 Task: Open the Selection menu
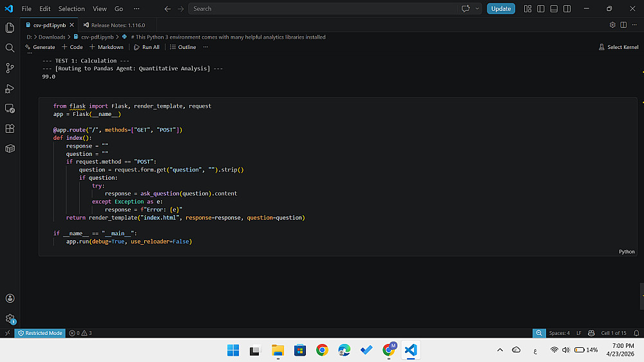click(71, 8)
